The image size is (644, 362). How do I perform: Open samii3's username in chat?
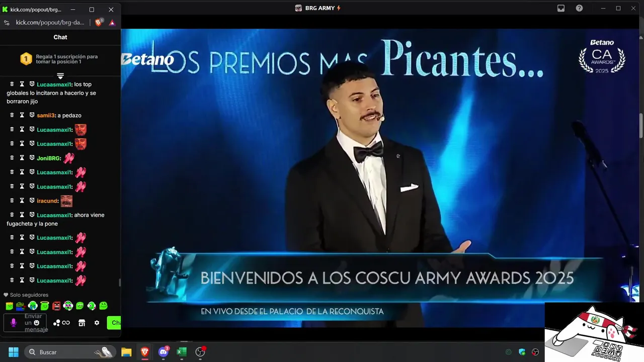coord(46,116)
